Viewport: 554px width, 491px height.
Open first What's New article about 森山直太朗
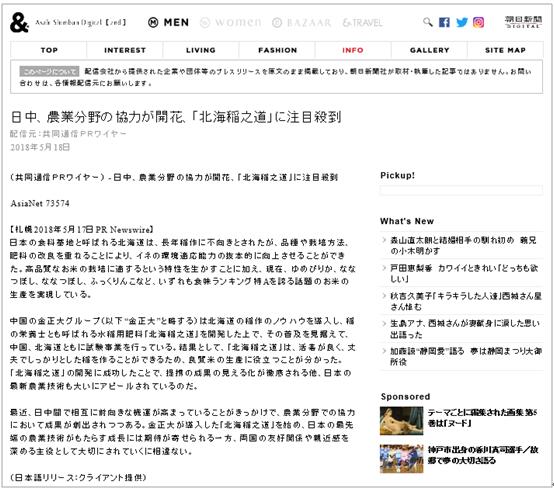tap(463, 246)
